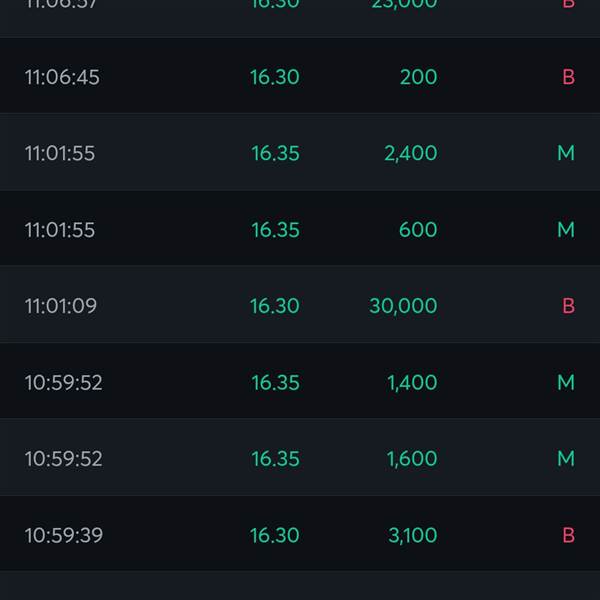Click the 16.30 price at 10:59:39

(x=274, y=535)
